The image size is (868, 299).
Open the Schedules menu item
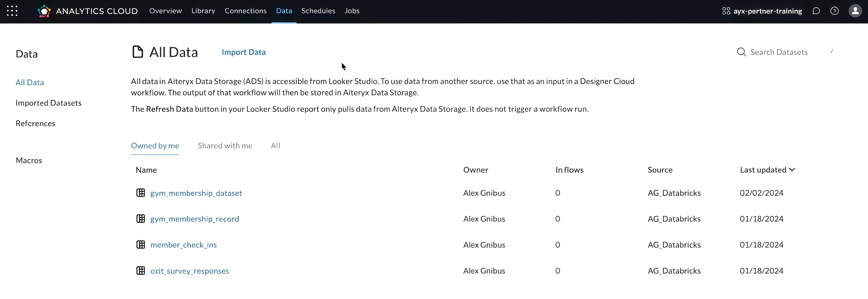coord(318,11)
